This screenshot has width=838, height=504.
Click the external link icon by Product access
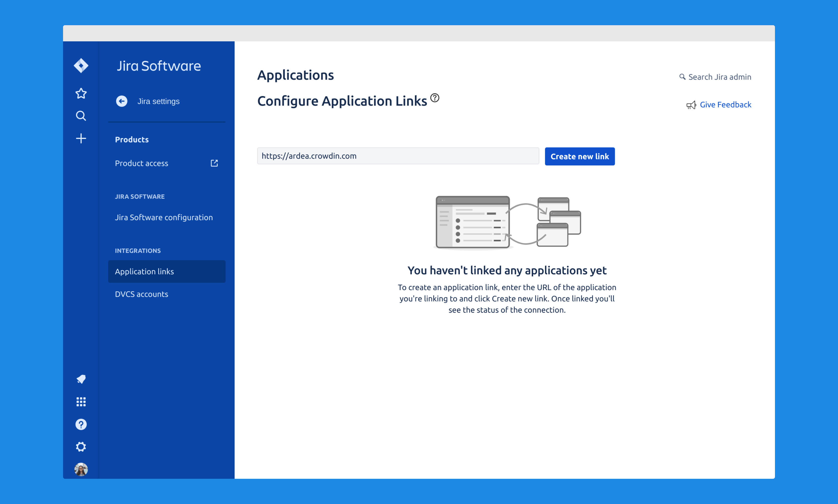(x=214, y=163)
